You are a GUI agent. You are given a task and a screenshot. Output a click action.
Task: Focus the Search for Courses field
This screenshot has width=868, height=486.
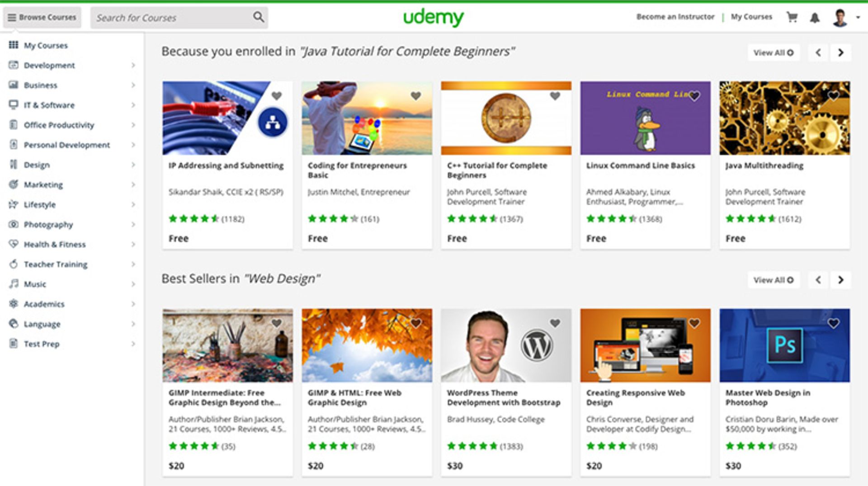[179, 18]
